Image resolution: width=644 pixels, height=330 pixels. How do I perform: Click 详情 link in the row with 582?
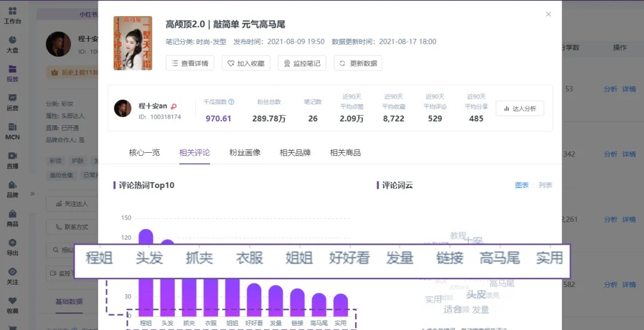tap(629, 285)
